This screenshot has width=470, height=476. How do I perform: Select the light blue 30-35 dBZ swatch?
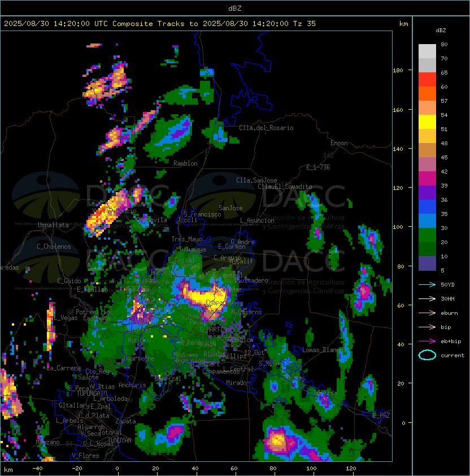427,220
